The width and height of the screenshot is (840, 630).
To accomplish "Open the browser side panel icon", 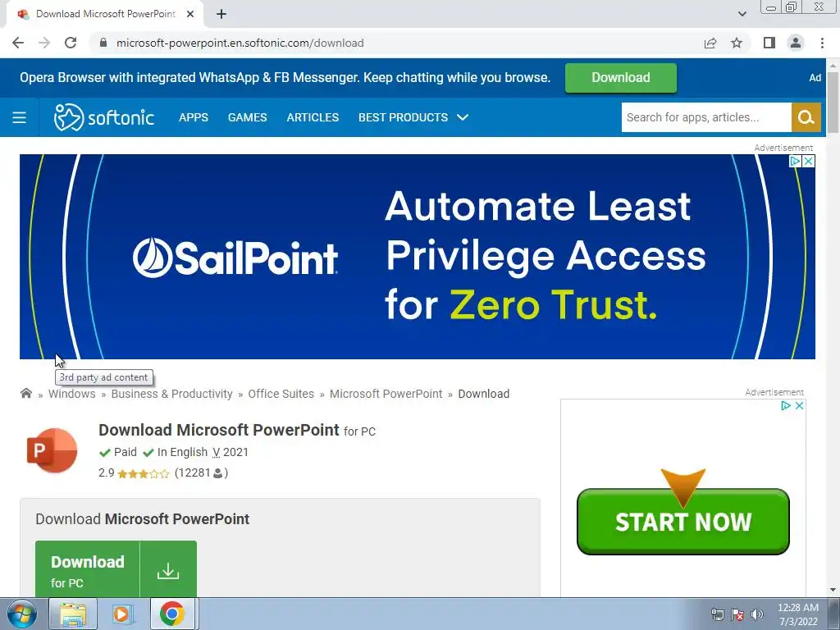I will point(769,43).
